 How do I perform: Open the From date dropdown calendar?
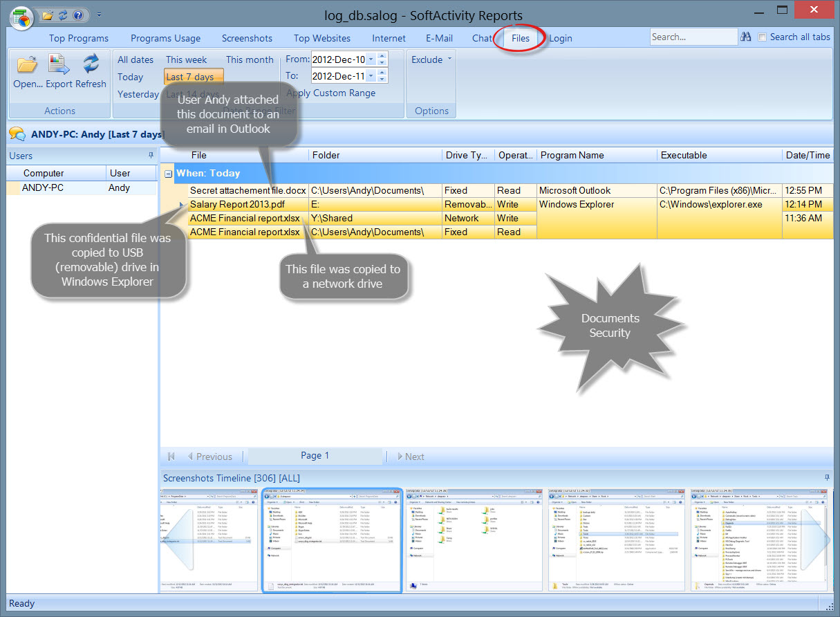click(371, 59)
